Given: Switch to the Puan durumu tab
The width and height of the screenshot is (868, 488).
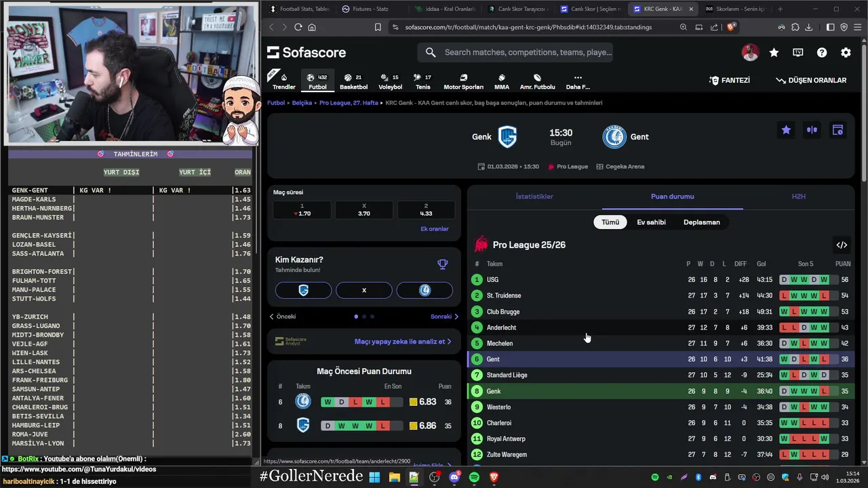Looking at the screenshot, I should click(x=672, y=197).
